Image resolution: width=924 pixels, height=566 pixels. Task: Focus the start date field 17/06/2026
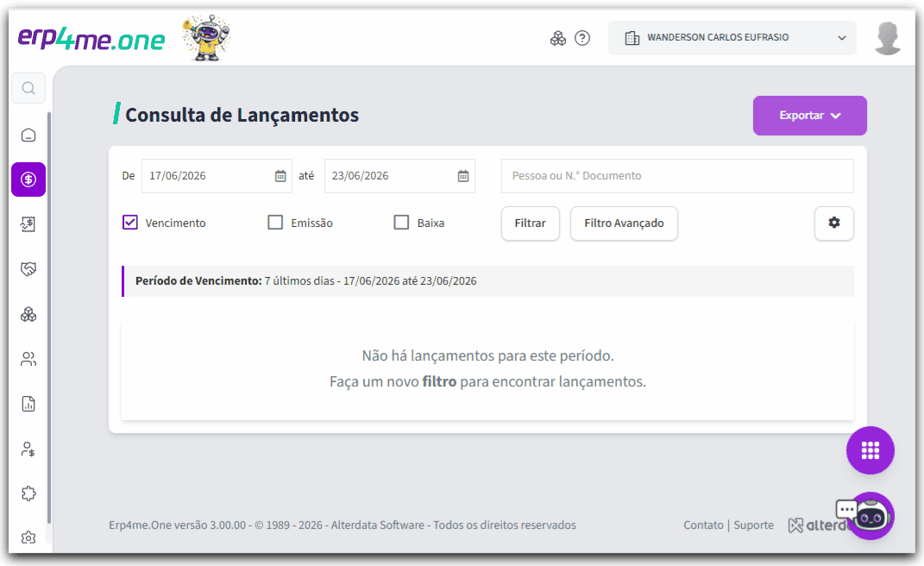coord(217,176)
